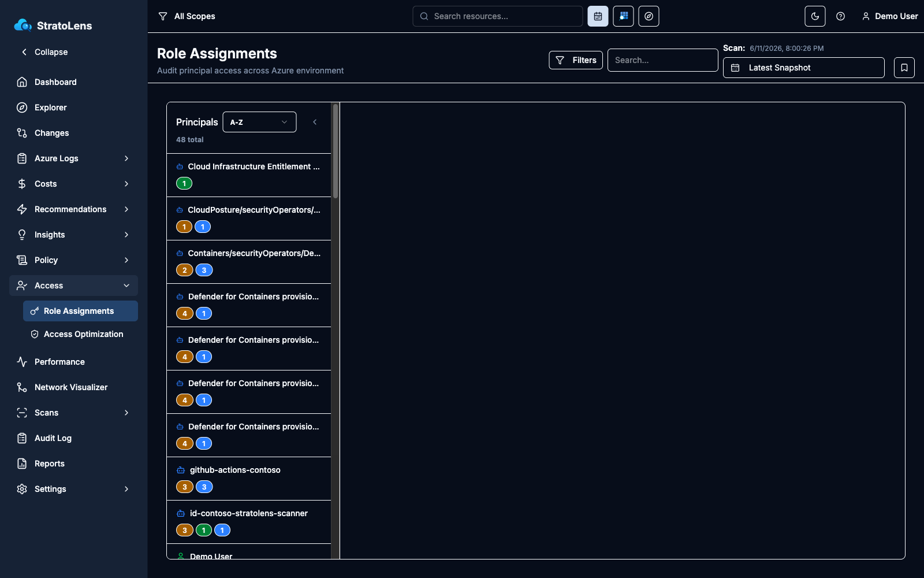Click the Recommendations lightning bolt icon
This screenshot has width=924, height=578.
pos(22,209)
